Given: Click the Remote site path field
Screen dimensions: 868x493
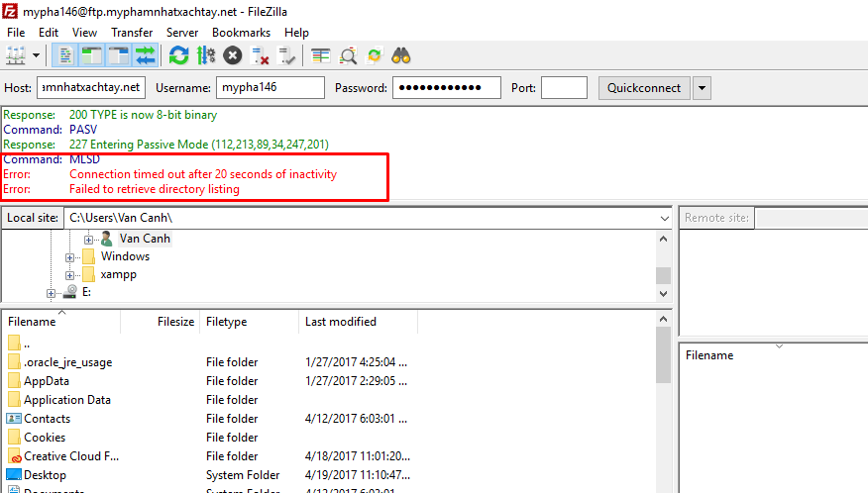Looking at the screenshot, I should (x=812, y=218).
